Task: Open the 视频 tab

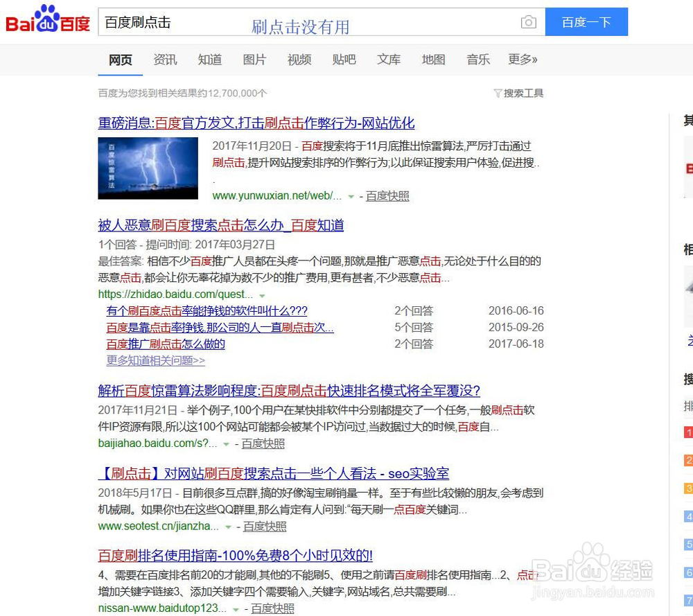Action: pos(299,60)
